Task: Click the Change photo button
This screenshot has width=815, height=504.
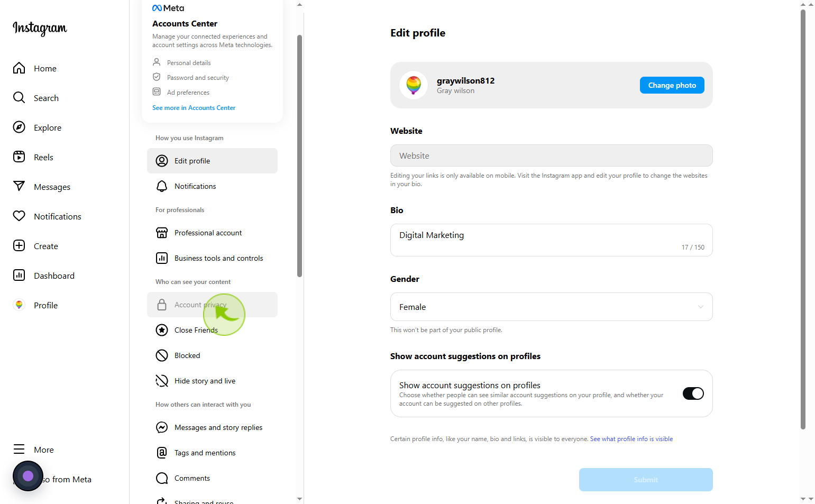Action: (672, 85)
